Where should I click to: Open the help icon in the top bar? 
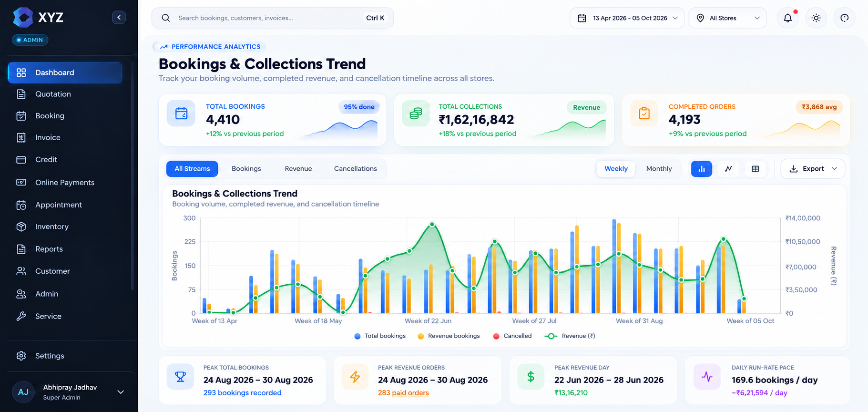(844, 18)
